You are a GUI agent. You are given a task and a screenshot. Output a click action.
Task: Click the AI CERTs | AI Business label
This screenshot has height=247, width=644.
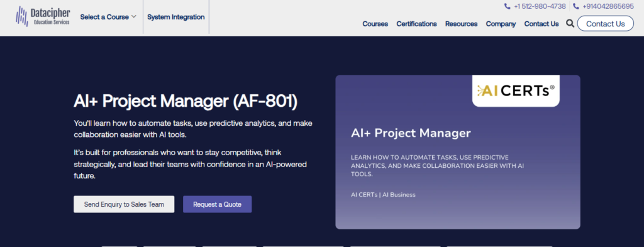click(383, 195)
